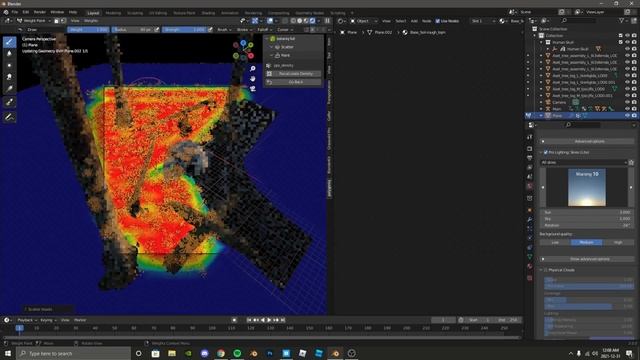Select the Draw brush tool in the toolbar

pos(9,42)
